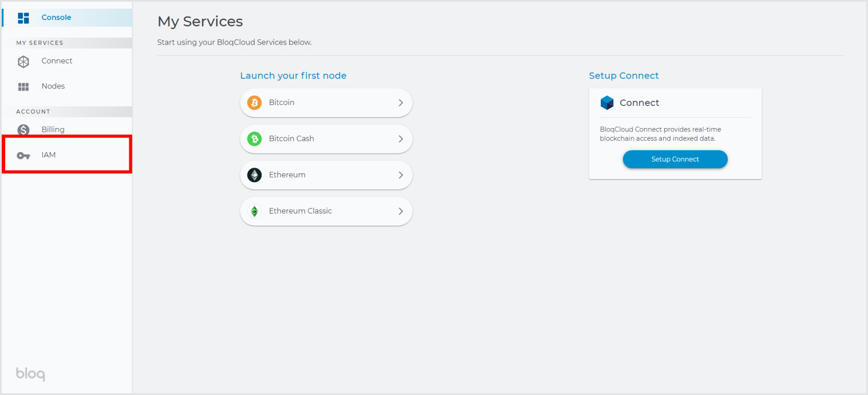Click the blue Connect cube icon
Screen dimensions: 868x395
(x=607, y=102)
